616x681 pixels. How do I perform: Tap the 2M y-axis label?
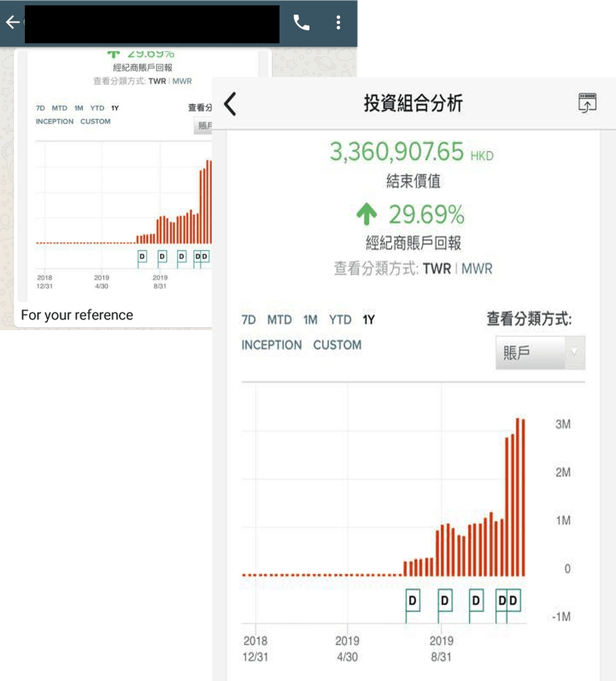(x=563, y=472)
